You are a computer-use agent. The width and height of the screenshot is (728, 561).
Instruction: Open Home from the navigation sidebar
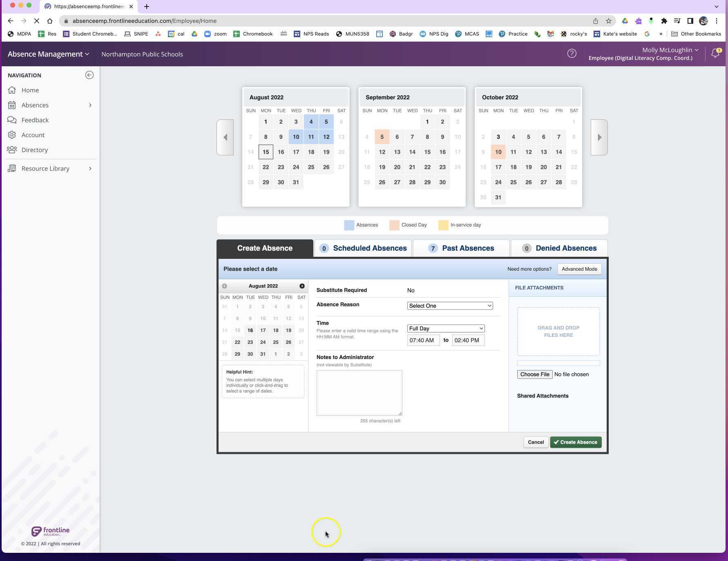click(x=30, y=90)
